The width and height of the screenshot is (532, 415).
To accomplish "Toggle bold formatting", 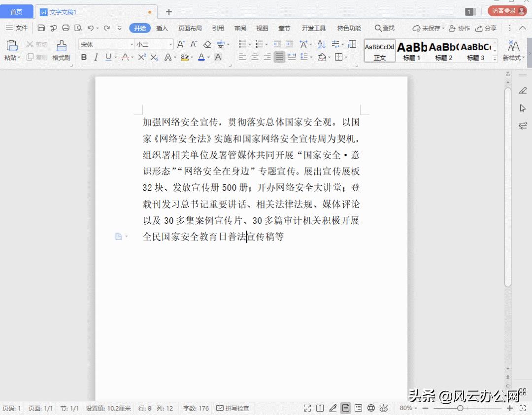I will (83, 57).
